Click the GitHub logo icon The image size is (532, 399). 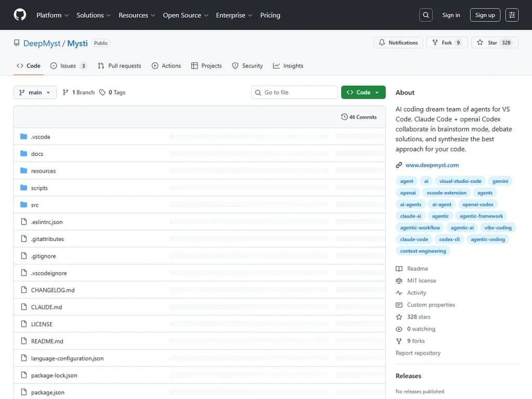point(20,15)
